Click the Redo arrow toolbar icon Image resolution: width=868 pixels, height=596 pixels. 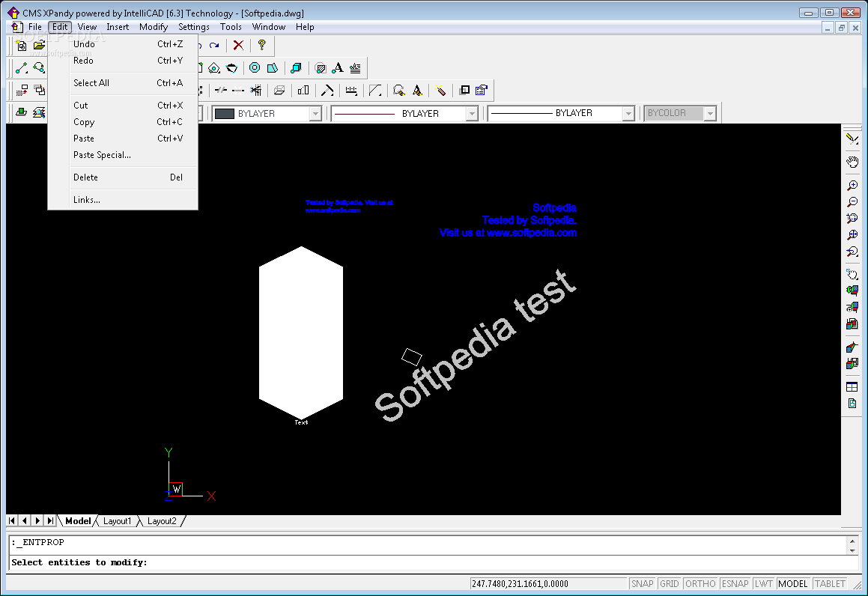click(x=214, y=46)
